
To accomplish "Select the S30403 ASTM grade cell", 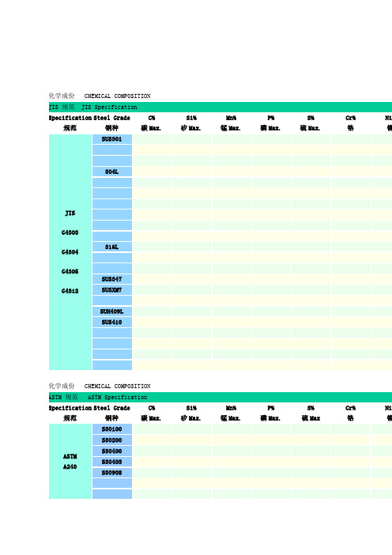I will coord(112,462).
